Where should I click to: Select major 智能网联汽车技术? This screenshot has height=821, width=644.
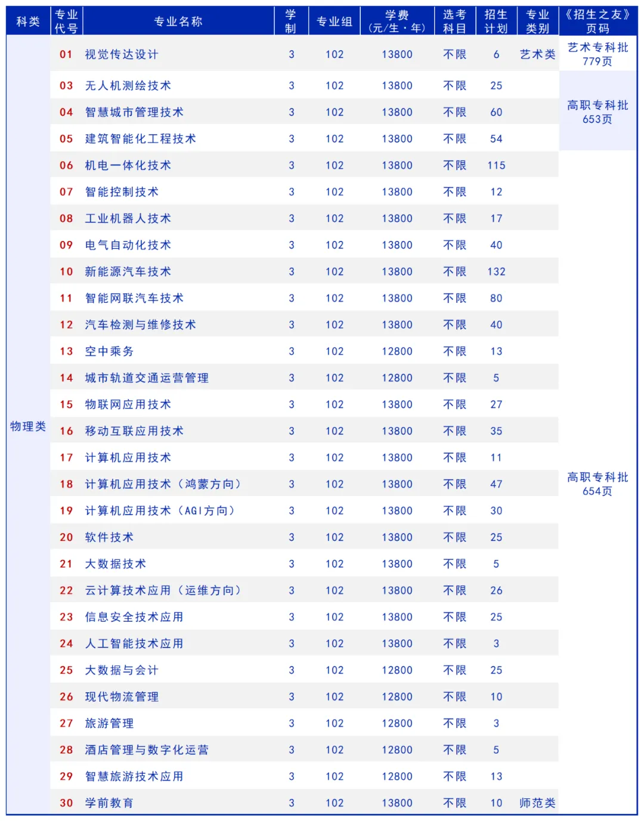pyautogui.click(x=134, y=298)
